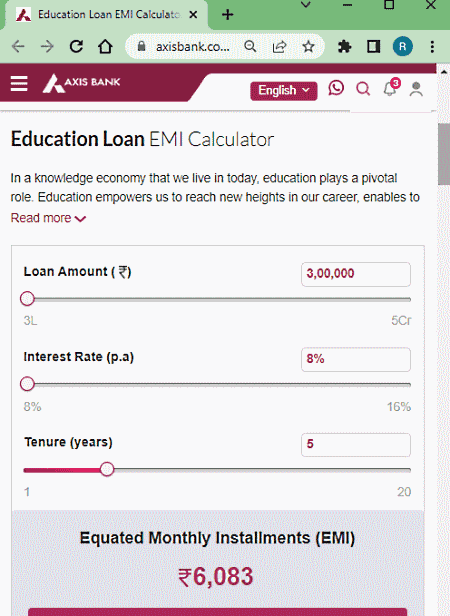This screenshot has height=616, width=450.
Task: Go to browser home page
Action: (x=105, y=46)
